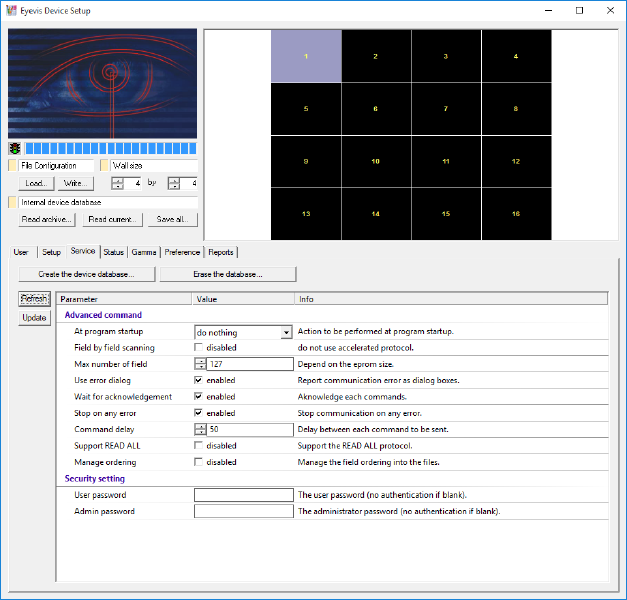Screen dimensions: 627x600
Task: Switch to the Setup tab
Action: 52,252
